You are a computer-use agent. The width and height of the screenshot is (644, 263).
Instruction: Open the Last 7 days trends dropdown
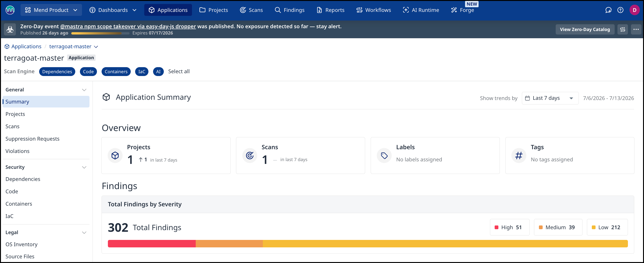point(550,98)
